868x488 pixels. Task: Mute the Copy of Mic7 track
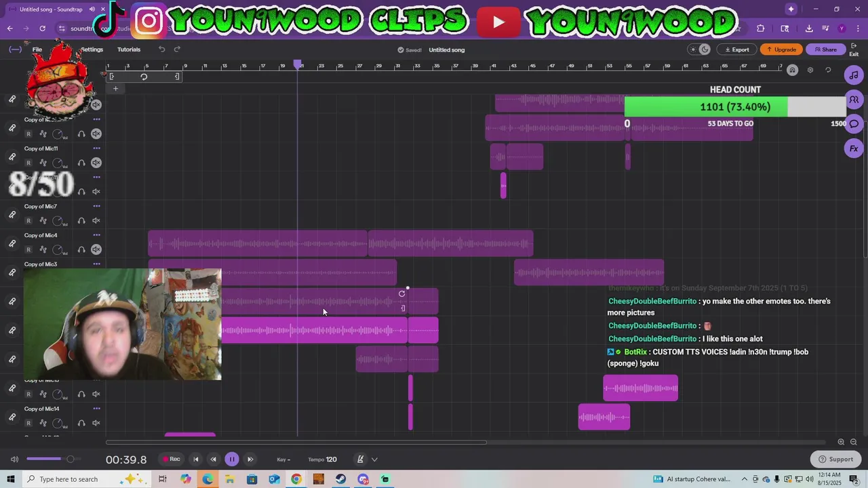[96, 220]
